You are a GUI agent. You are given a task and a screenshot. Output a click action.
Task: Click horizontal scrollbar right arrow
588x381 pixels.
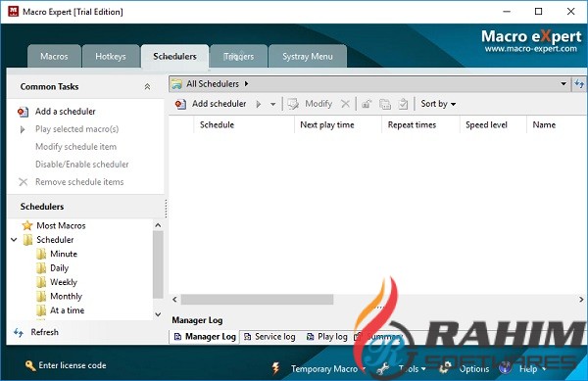click(581, 300)
